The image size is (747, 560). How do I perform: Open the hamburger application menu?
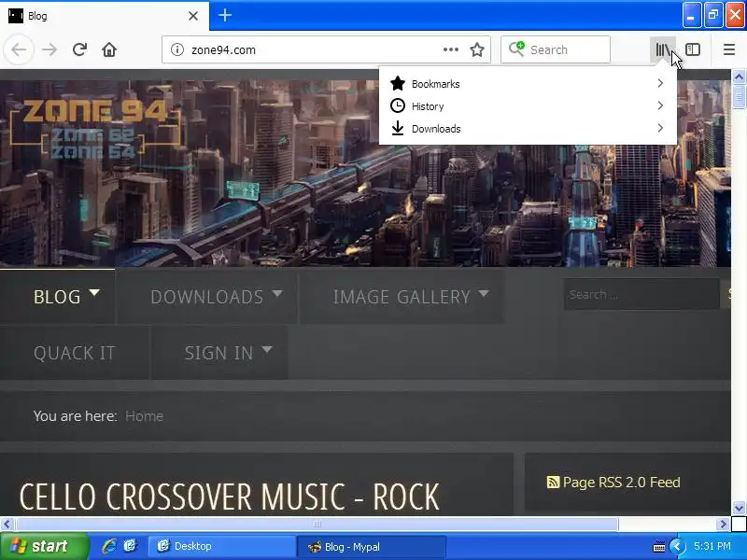[x=729, y=49]
